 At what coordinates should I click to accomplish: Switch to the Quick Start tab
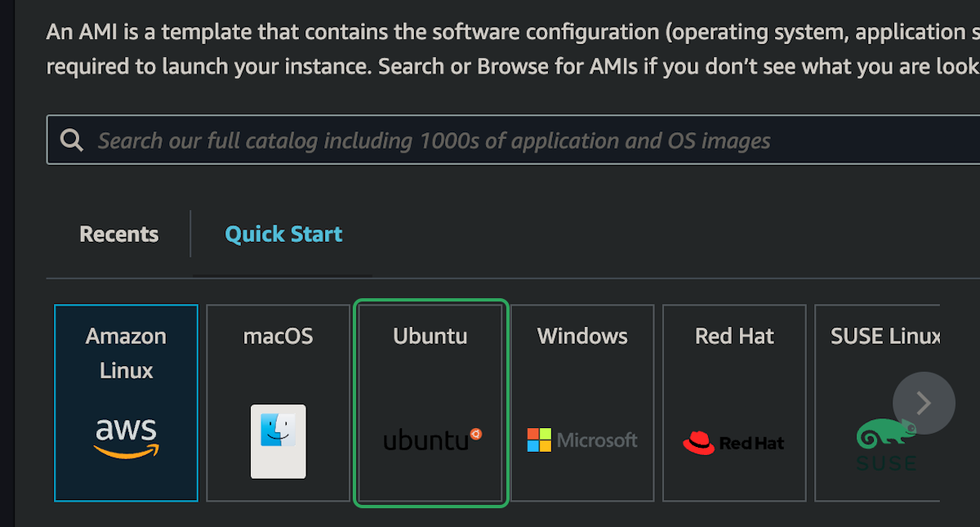(x=283, y=234)
